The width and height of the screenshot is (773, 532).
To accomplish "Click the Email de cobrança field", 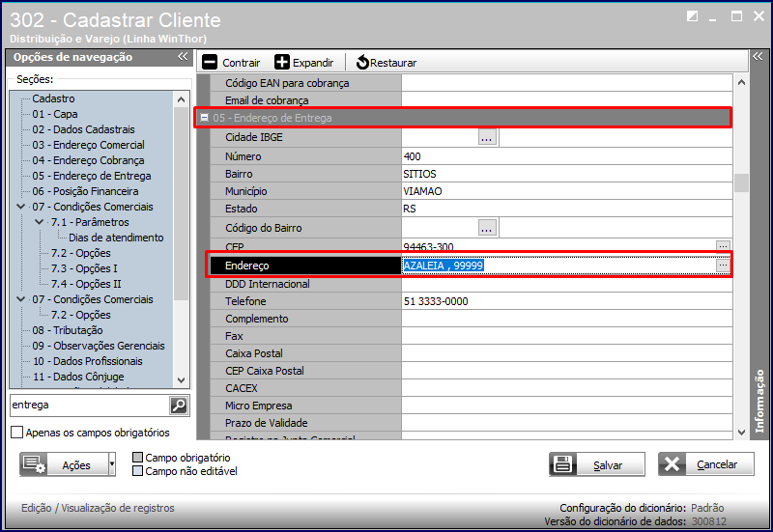I will click(567, 100).
